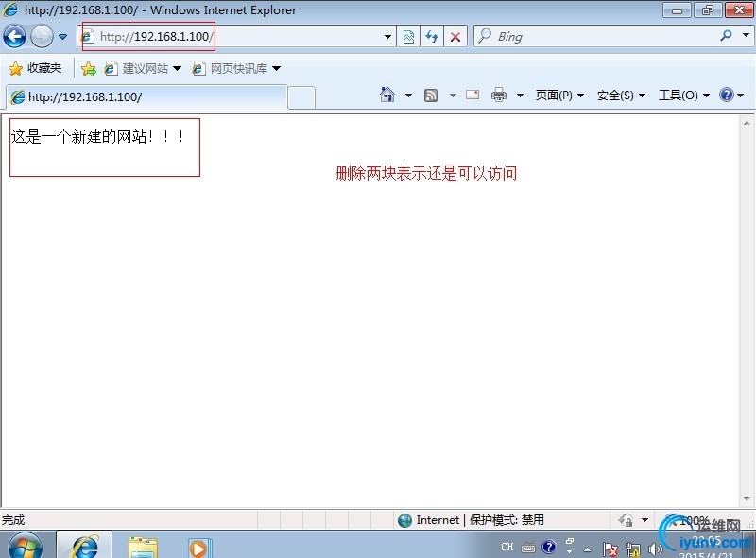Click the Print icon

499,96
